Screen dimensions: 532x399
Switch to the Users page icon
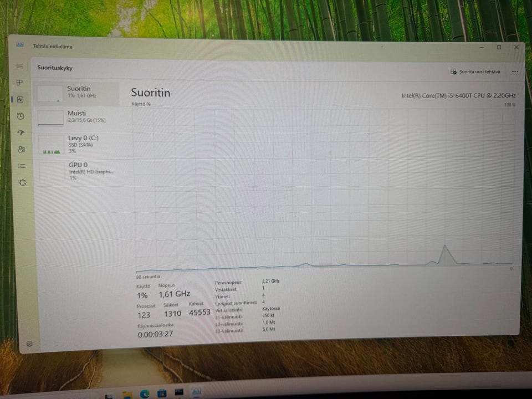coord(22,149)
